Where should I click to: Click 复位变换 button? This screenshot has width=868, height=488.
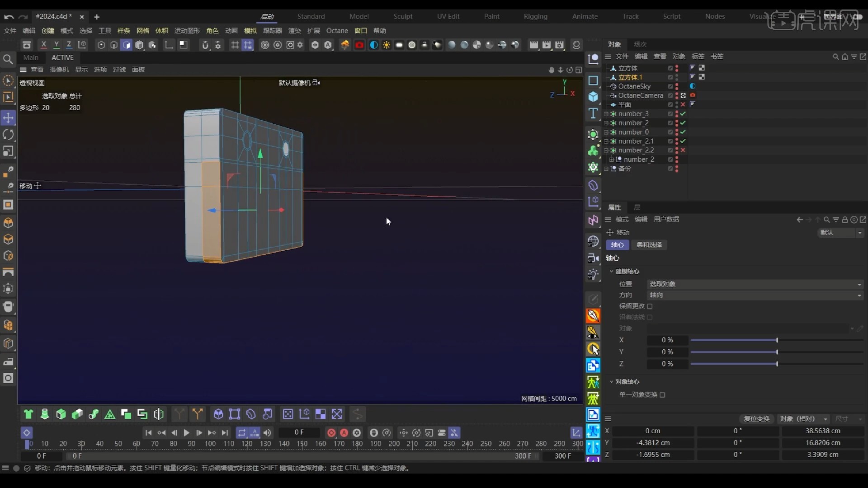click(x=756, y=419)
